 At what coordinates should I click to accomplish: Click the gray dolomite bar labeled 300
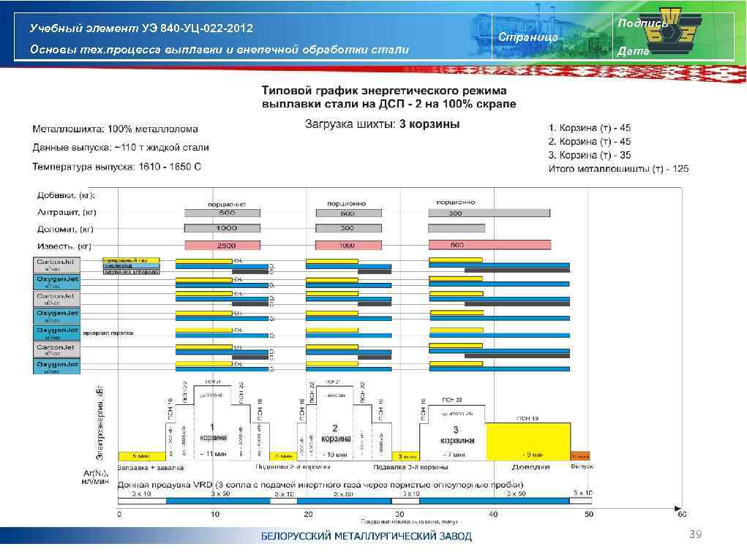point(349,228)
